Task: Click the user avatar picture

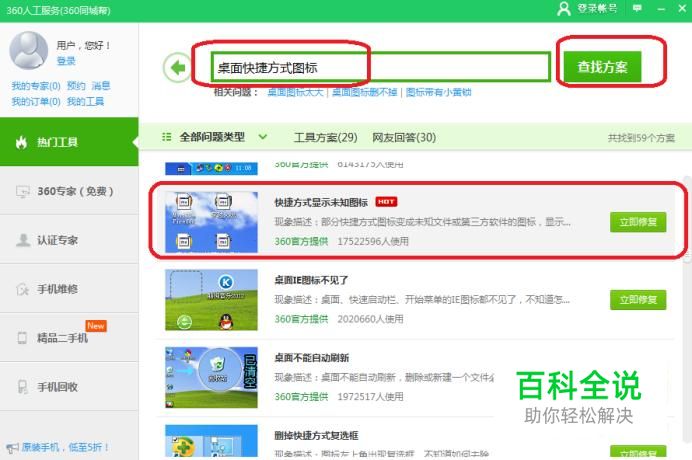Action: tap(29, 51)
